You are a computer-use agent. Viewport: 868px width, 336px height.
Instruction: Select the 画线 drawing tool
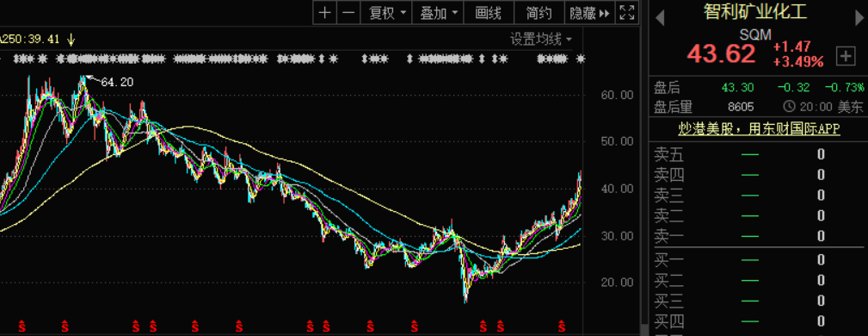pyautogui.click(x=489, y=12)
